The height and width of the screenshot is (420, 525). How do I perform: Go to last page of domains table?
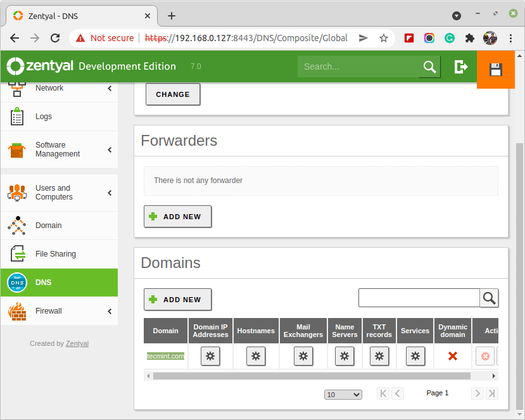tap(491, 393)
